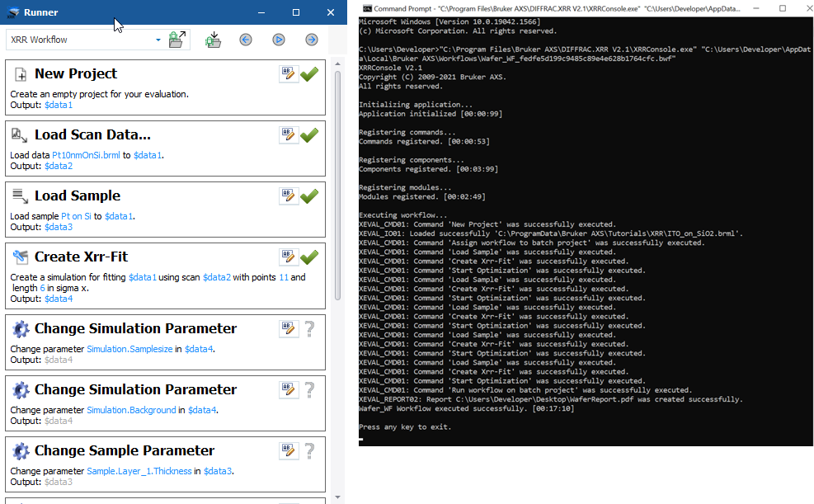Viewport: 814px width, 504px height.
Task: Click gear icon of Samplesize parameter step
Action: tap(21, 329)
